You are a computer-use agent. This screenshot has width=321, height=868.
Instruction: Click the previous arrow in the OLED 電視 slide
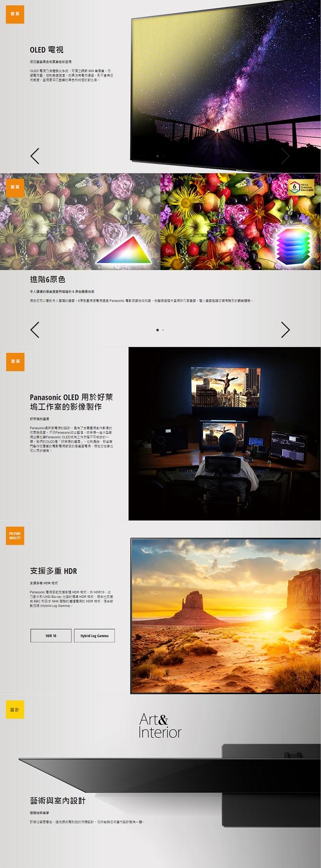[35, 156]
